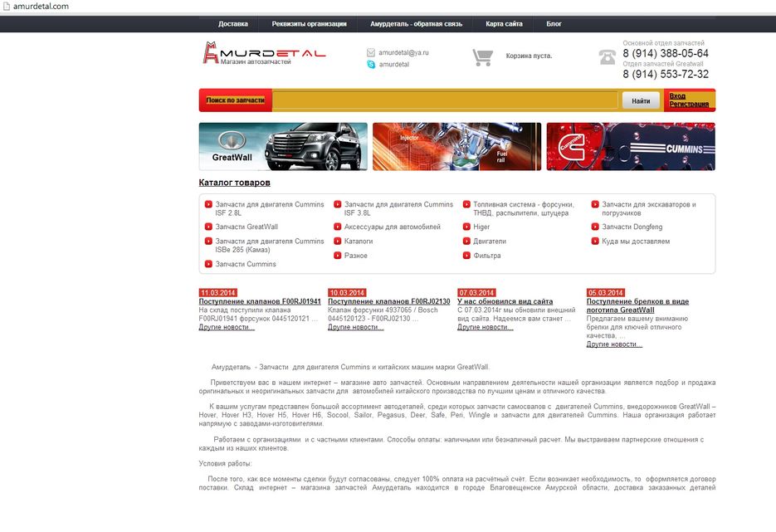
Task: Click the Skype icon beside amurdetal
Action: coord(371,65)
